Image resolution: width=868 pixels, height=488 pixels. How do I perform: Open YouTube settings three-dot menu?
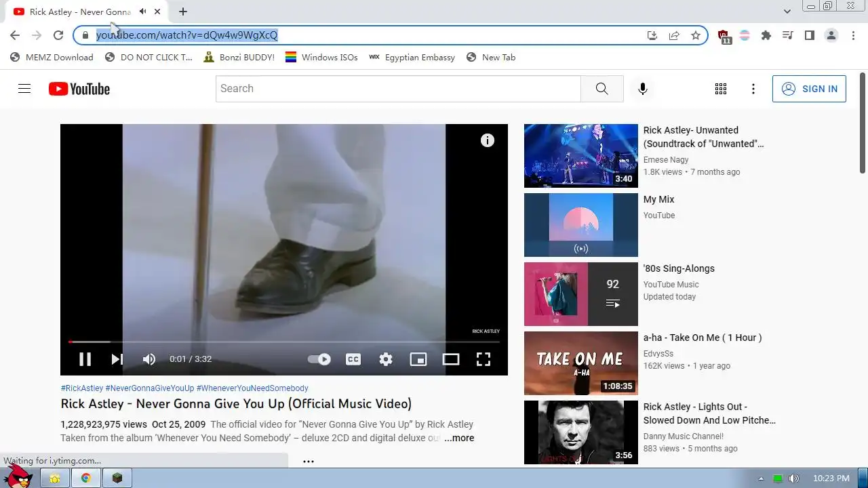click(753, 89)
